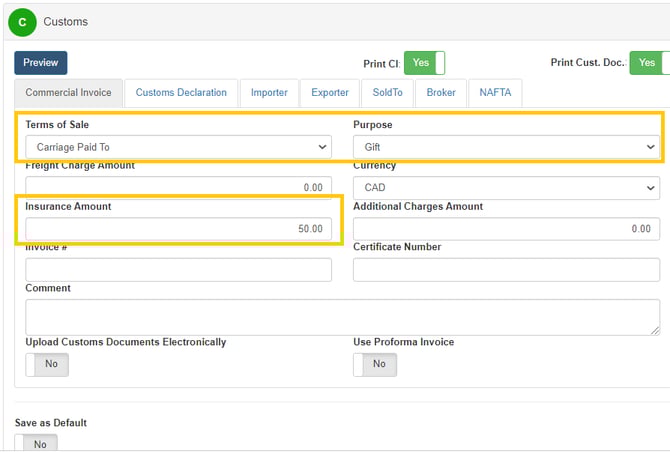Switch to the Commercial Invoice tab
This screenshot has width=670, height=454.
69,93
